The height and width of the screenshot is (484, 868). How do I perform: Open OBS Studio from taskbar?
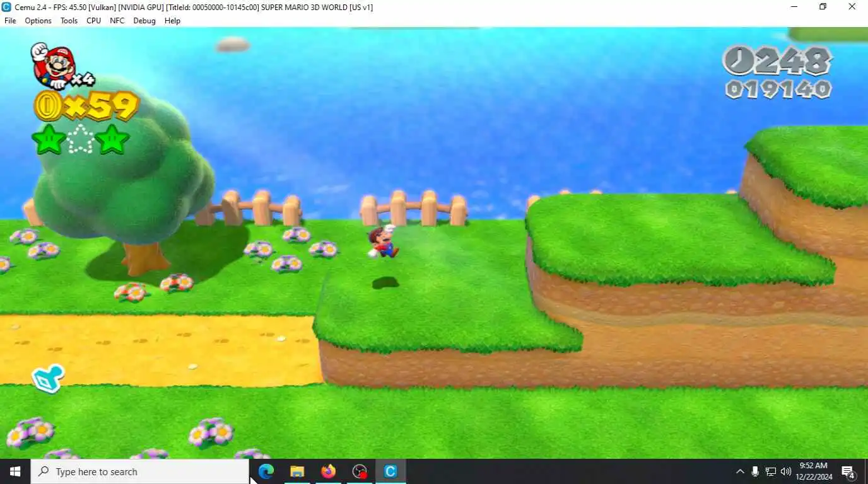(x=360, y=471)
